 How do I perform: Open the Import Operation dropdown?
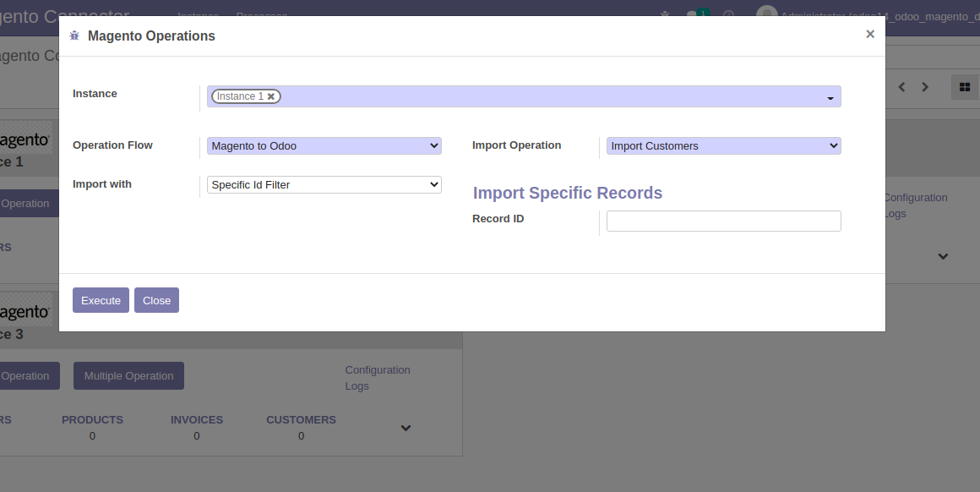coord(723,146)
